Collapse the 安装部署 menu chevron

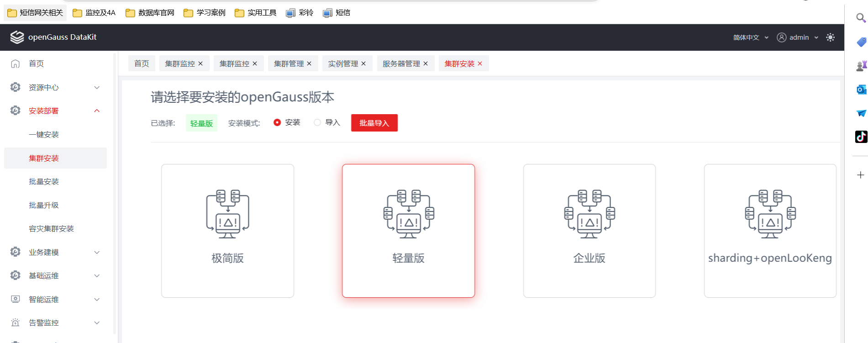tap(97, 111)
